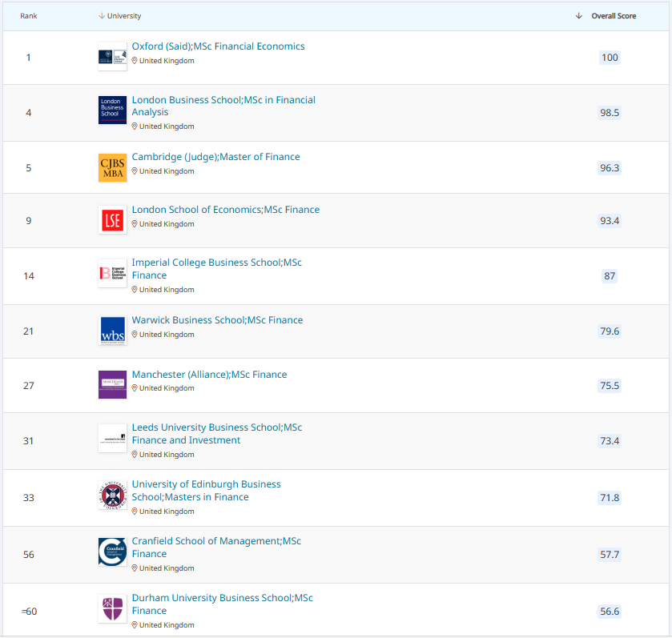The width and height of the screenshot is (672, 638).
Task: Click the CJBS MBA logo
Action: [x=112, y=167]
